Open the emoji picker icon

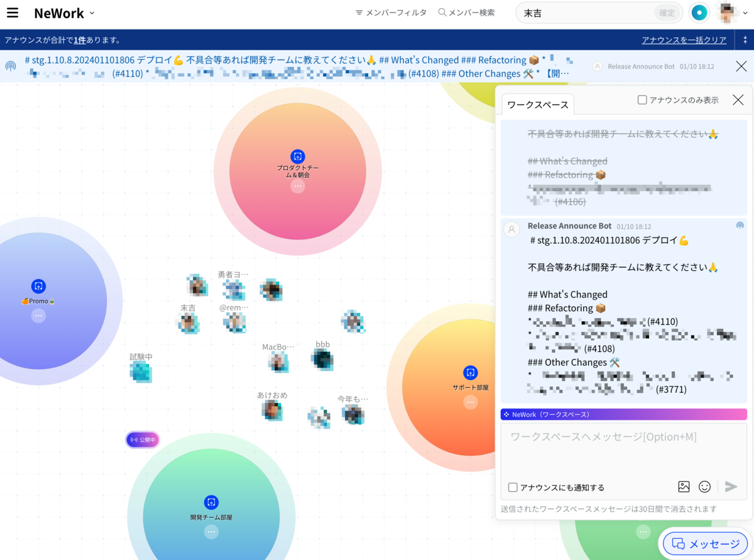click(x=705, y=486)
